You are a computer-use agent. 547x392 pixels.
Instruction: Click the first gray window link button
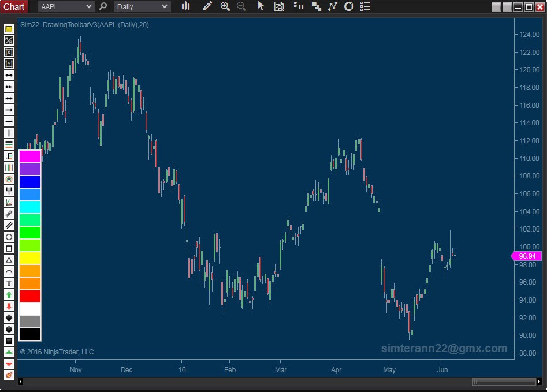point(496,6)
